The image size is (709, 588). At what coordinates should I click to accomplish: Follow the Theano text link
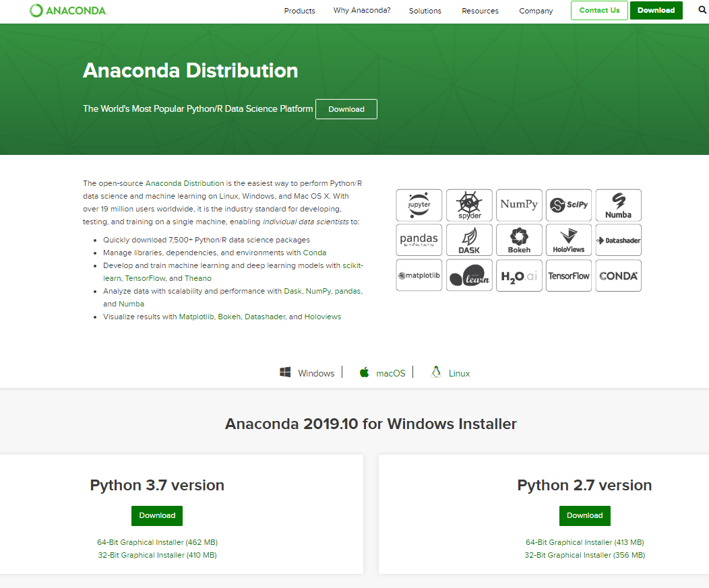(198, 278)
